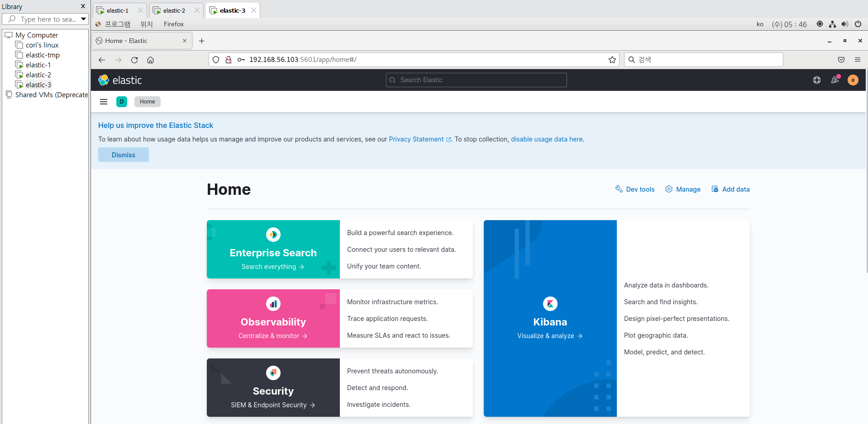Open the hamburger navigation menu
Viewport: 868px width, 424px height.
click(x=104, y=102)
